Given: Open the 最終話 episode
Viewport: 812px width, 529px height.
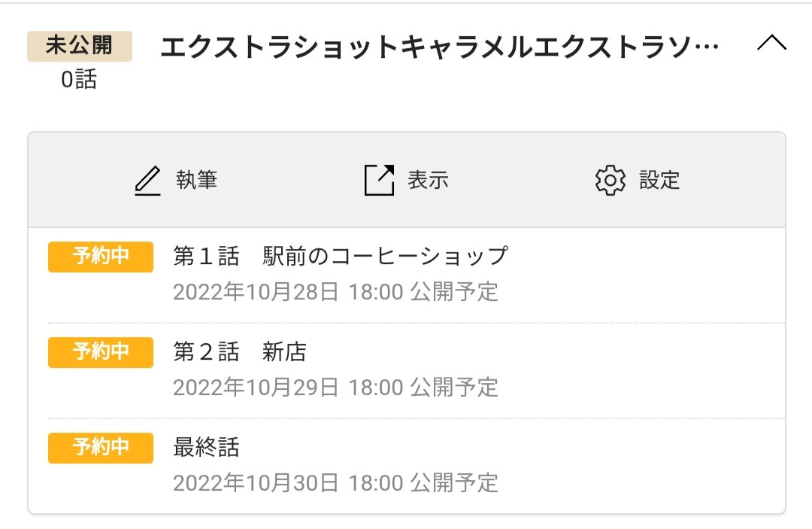Looking at the screenshot, I should [x=206, y=448].
